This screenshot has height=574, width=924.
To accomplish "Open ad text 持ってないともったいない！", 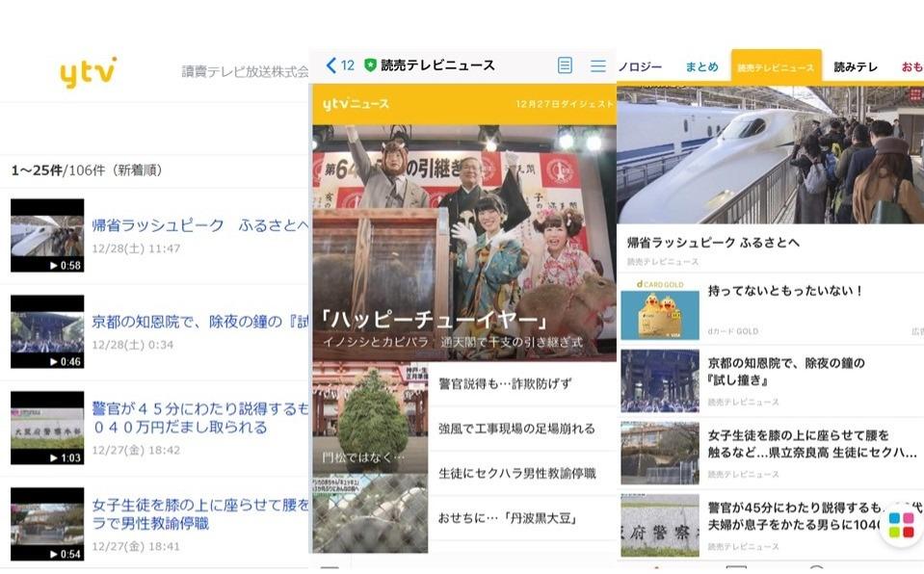I will click(785, 291).
